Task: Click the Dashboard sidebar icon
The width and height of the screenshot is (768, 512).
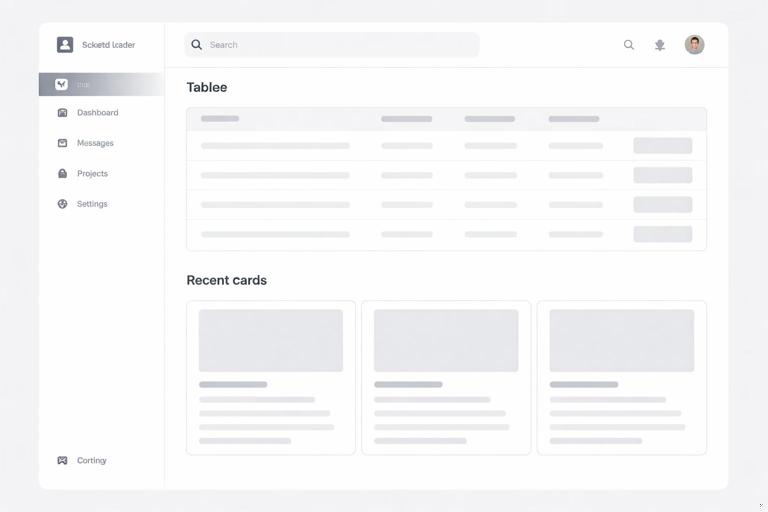Action: (x=62, y=113)
